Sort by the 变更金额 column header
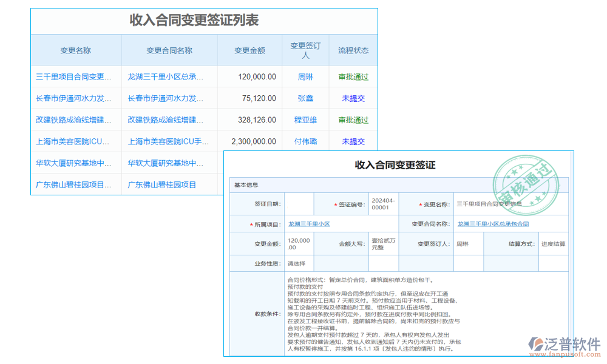 pyautogui.click(x=249, y=50)
